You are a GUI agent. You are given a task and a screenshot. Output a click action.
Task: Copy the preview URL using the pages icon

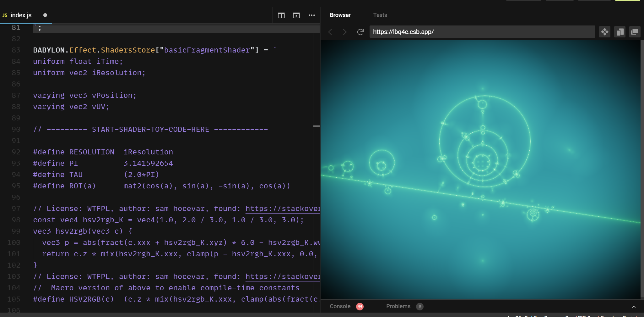coord(620,31)
